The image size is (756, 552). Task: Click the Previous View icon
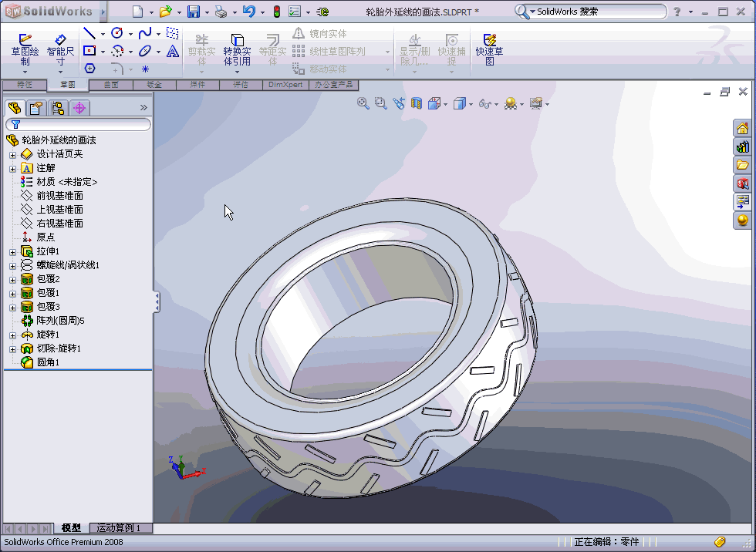pos(398,103)
